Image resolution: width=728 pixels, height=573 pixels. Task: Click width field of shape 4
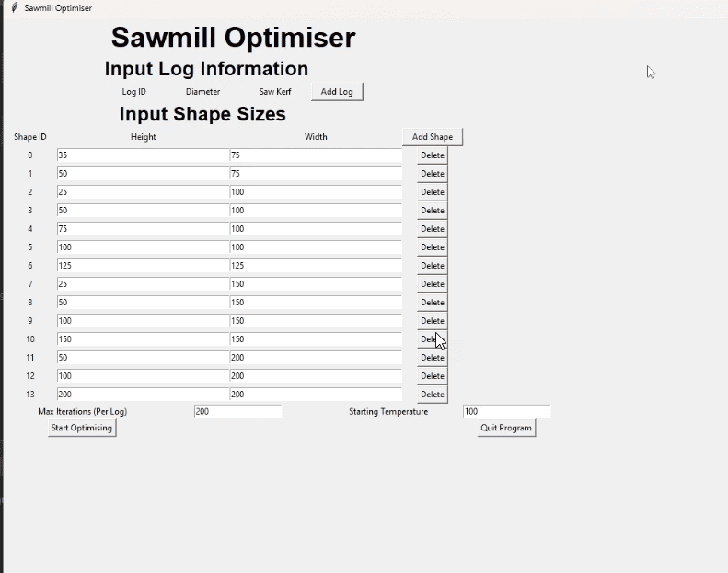click(x=316, y=229)
